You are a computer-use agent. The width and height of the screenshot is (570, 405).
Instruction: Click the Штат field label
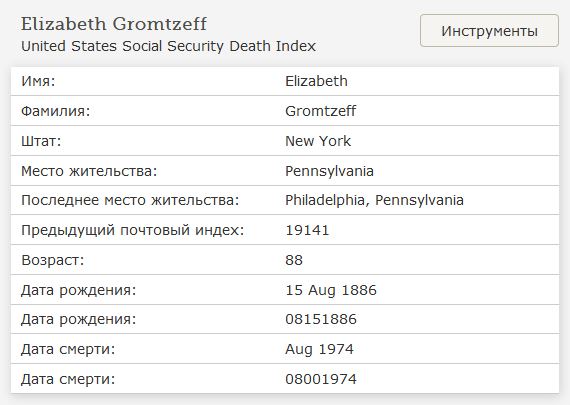(41, 141)
